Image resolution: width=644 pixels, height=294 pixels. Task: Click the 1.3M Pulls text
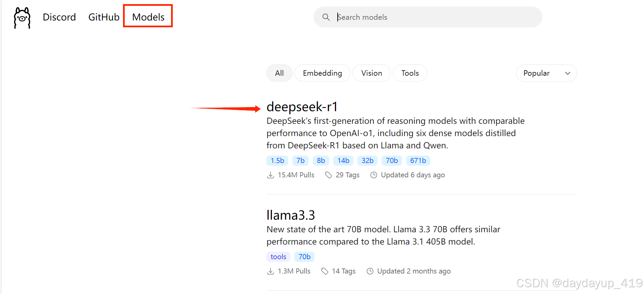[x=294, y=271]
